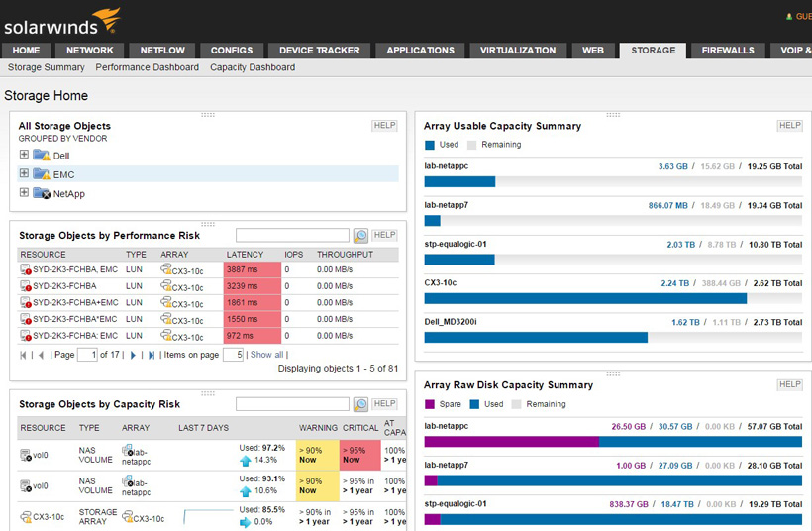Click the Items on page number field
812x531 pixels.
[233, 355]
